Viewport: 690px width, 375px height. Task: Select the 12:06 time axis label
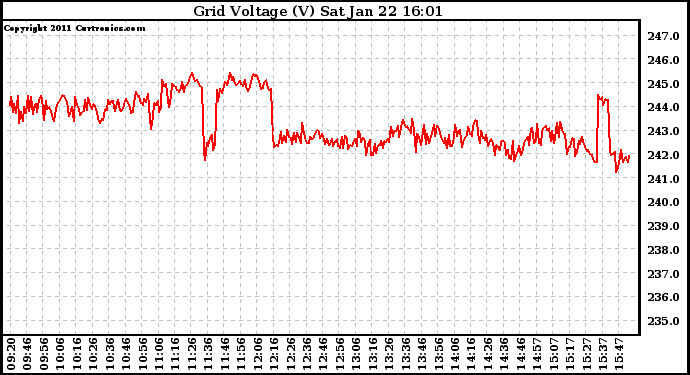point(257,354)
